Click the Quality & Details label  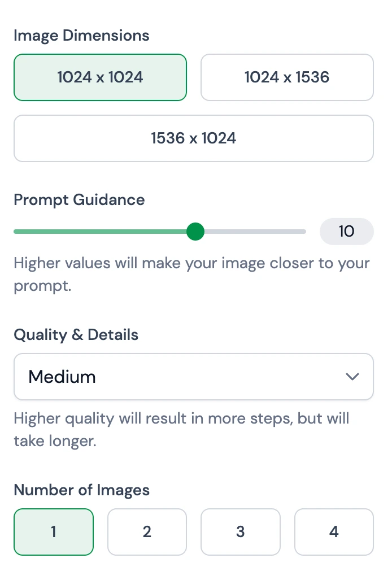click(76, 335)
